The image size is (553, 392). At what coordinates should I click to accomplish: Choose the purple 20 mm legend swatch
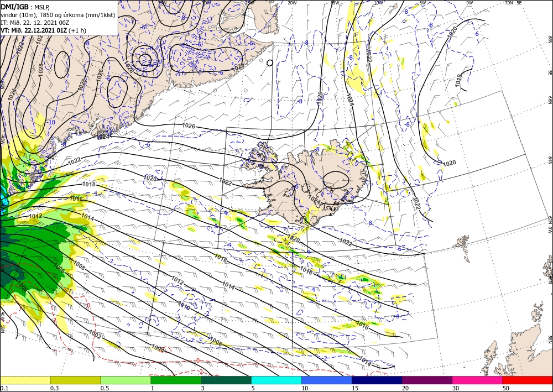[x=427, y=380]
